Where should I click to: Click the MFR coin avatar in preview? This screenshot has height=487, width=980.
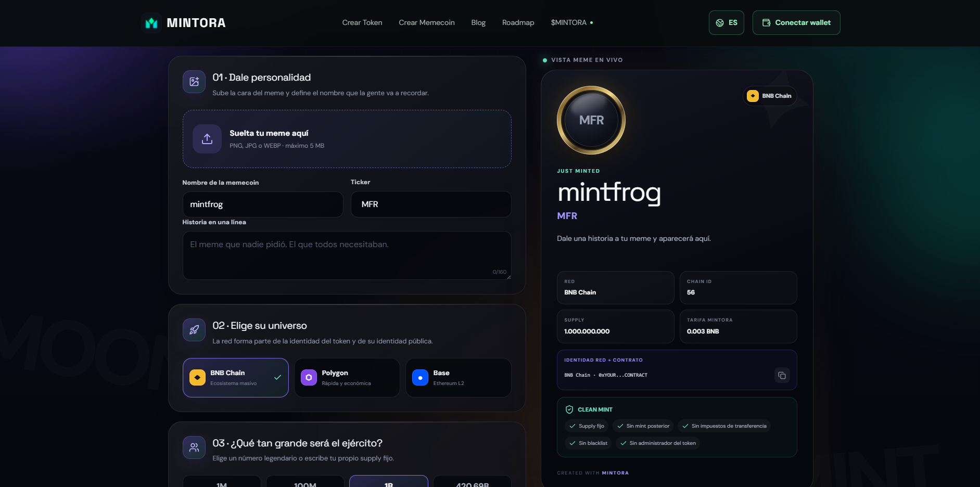pyautogui.click(x=591, y=120)
